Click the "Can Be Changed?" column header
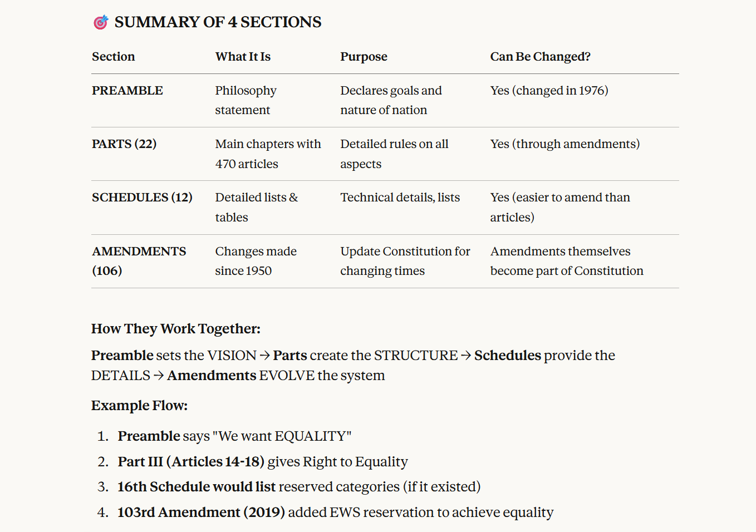Image resolution: width=756 pixels, height=532 pixels. pos(540,57)
